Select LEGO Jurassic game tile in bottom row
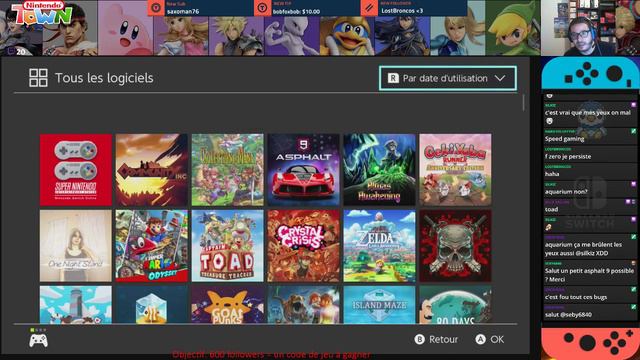Image resolution: width=640 pixels, height=360 pixels. click(303, 304)
